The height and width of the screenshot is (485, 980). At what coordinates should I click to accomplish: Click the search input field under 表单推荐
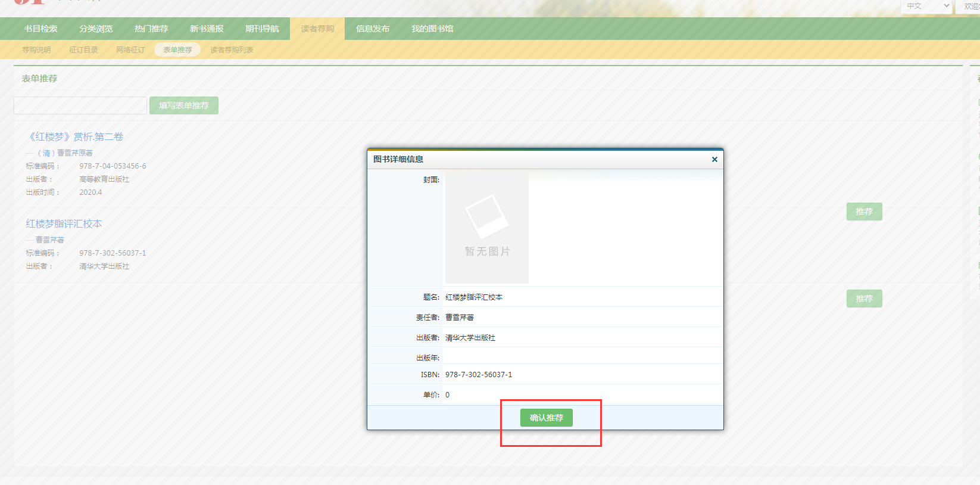click(x=80, y=105)
